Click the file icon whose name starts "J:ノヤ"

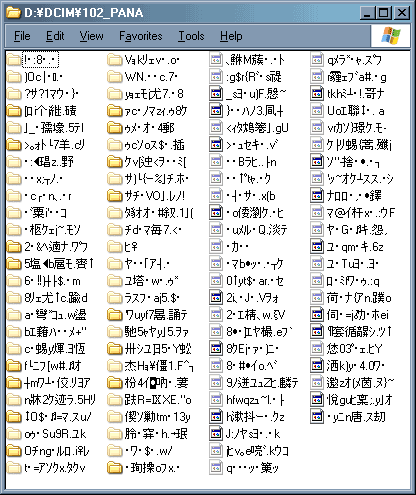tap(216, 434)
